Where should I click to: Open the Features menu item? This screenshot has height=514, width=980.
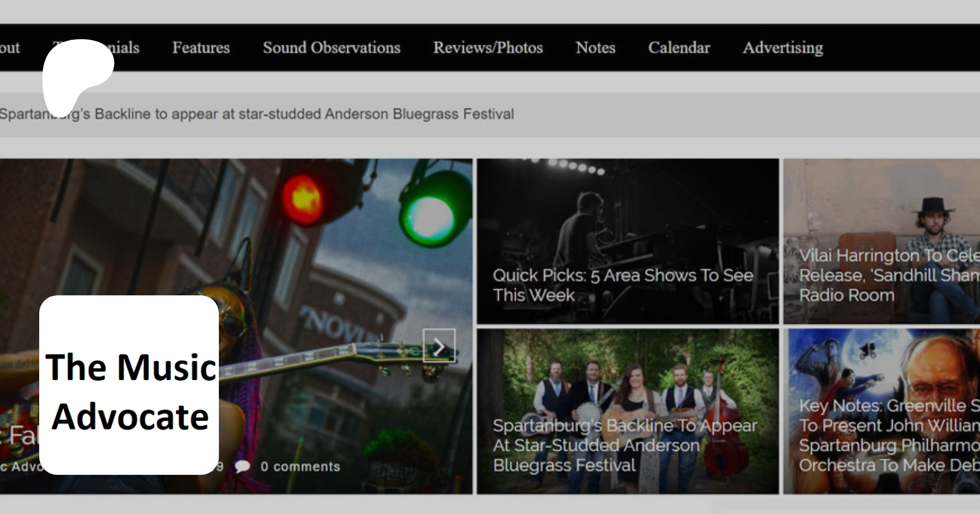[201, 48]
